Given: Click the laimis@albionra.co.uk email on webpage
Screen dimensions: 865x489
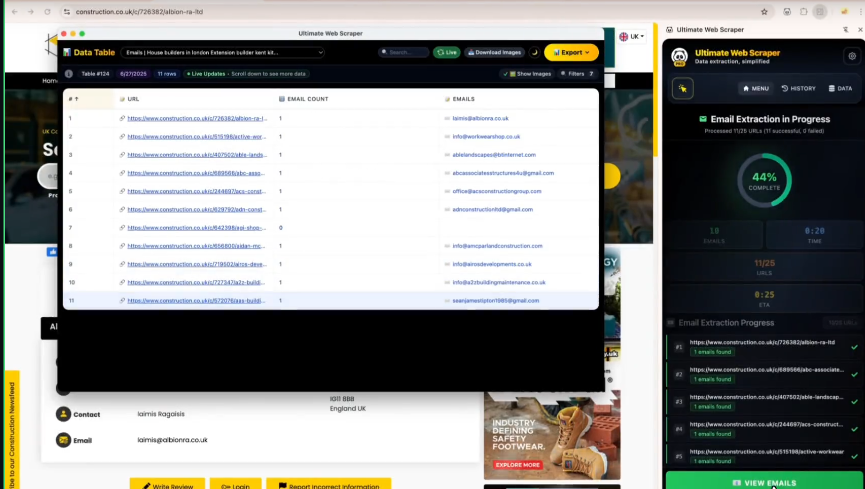Looking at the screenshot, I should click(x=172, y=440).
